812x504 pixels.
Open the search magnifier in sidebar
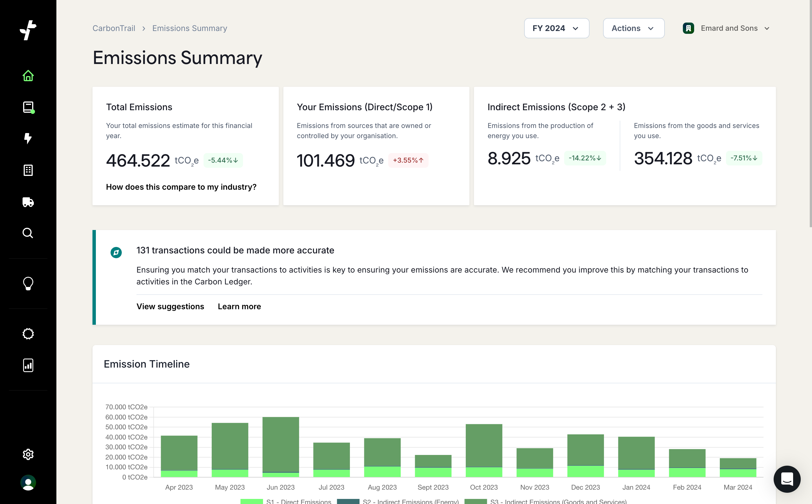pos(28,233)
